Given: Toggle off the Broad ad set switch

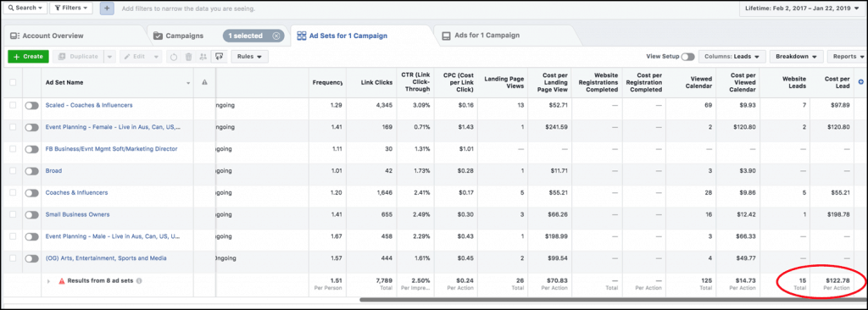Looking at the screenshot, I should tap(31, 171).
